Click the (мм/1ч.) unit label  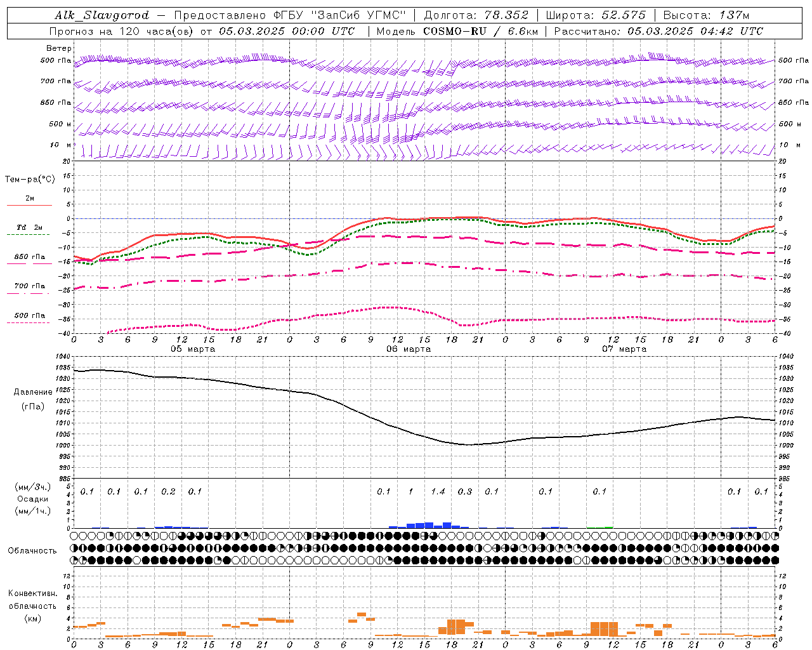33,511
